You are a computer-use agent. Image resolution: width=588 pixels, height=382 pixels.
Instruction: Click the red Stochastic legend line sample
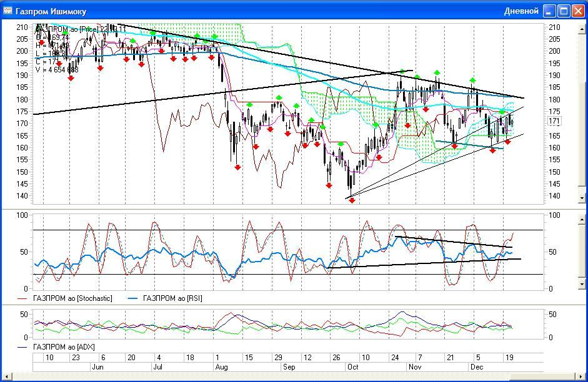pyautogui.click(x=22, y=298)
